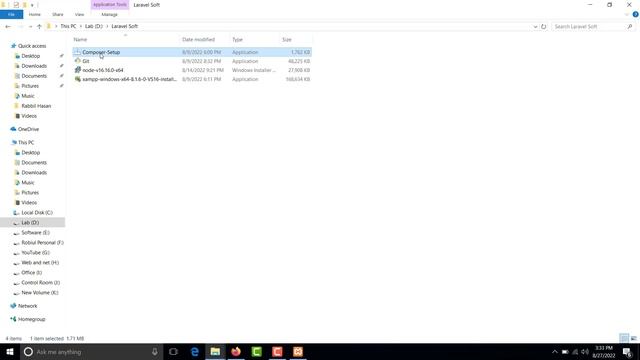
Task: Click Laravel Soft in the address breadcrumb
Action: (x=124, y=26)
